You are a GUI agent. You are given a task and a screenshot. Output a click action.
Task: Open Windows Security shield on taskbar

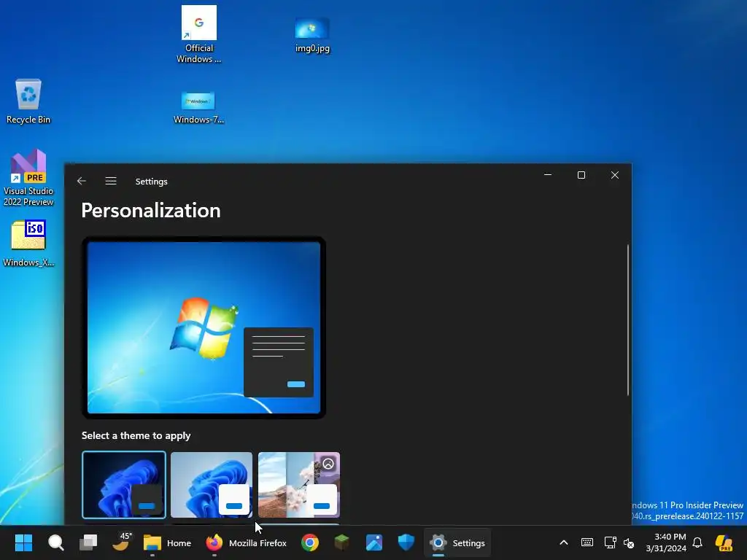406,542
